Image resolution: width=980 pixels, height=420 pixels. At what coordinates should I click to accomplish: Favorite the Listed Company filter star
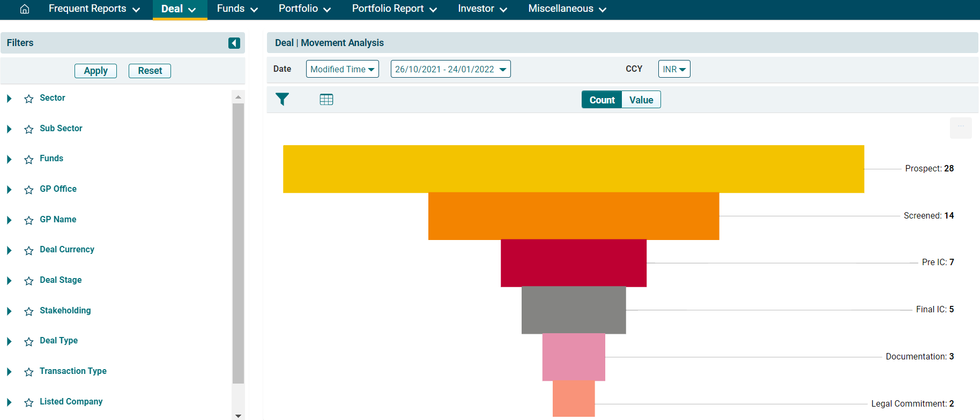29,402
